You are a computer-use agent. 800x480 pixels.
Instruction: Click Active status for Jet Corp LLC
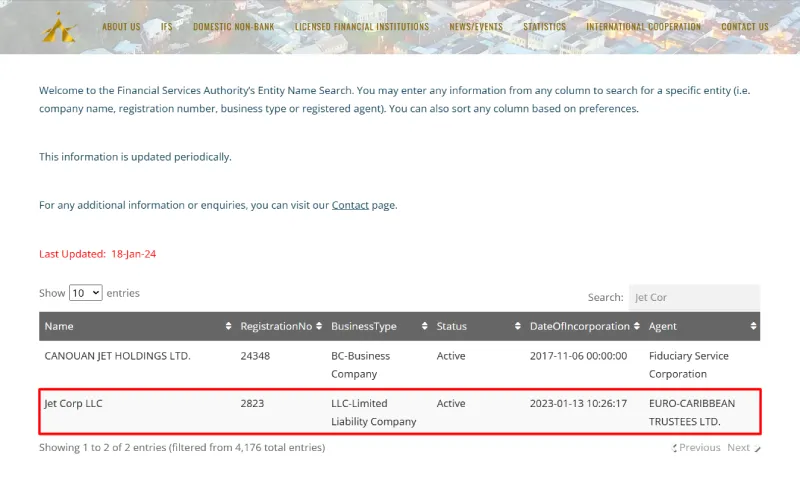451,403
